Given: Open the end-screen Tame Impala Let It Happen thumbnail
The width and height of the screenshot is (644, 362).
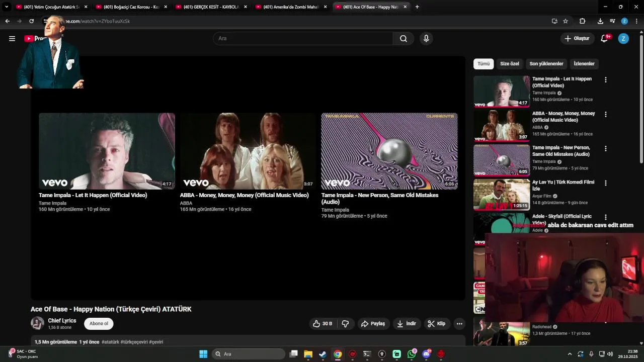Looking at the screenshot, I should 107,151.
